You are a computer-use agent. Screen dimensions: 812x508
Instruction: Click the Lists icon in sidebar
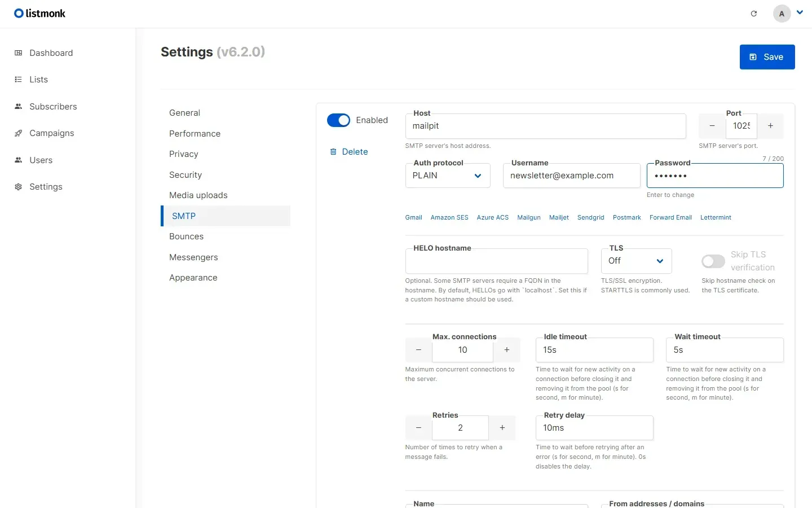18,80
